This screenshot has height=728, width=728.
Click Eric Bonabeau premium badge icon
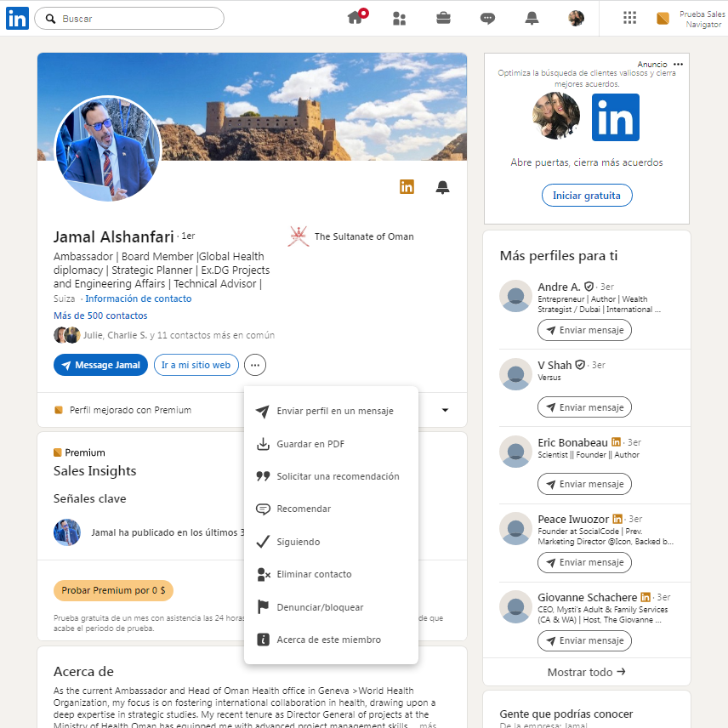point(616,442)
